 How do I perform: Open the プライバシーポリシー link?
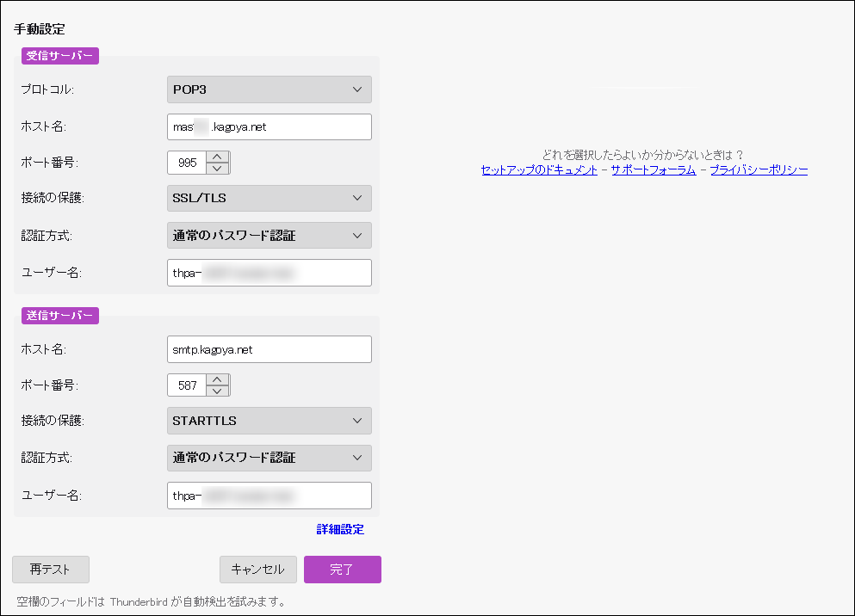tap(759, 170)
